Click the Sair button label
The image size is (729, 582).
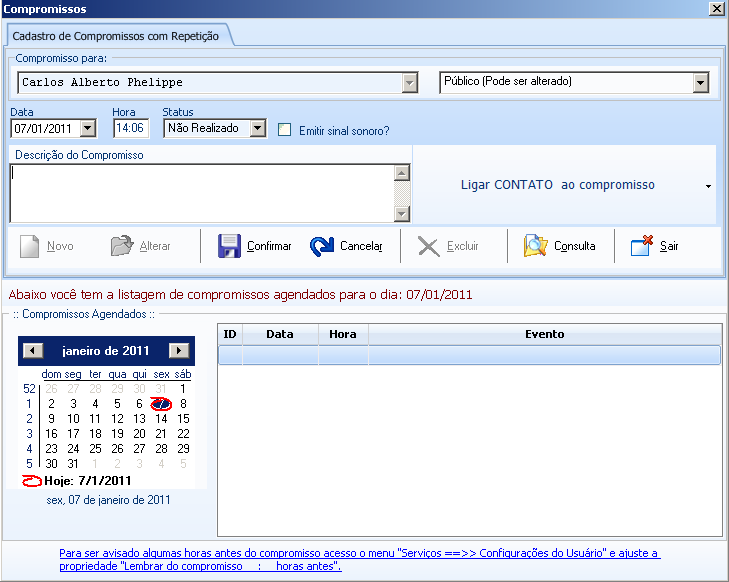669,246
